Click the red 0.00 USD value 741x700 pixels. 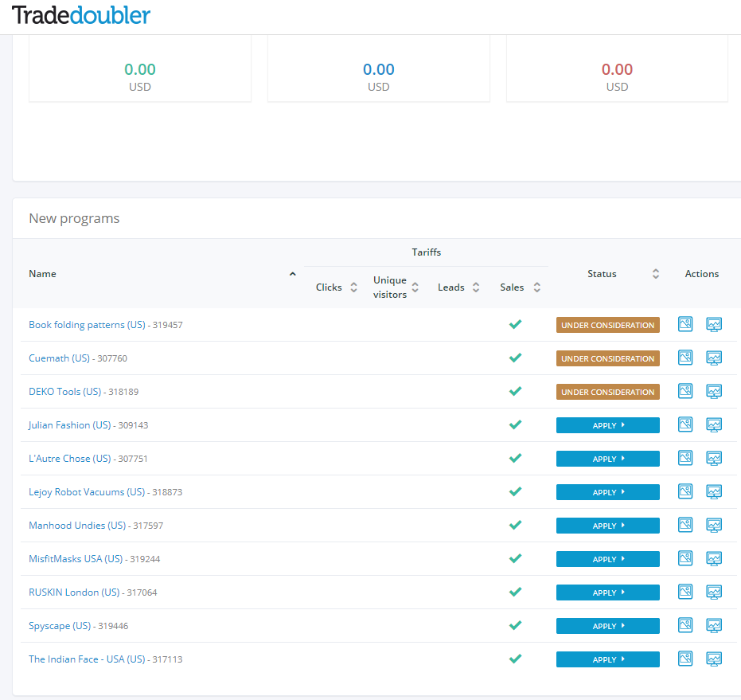tap(617, 69)
